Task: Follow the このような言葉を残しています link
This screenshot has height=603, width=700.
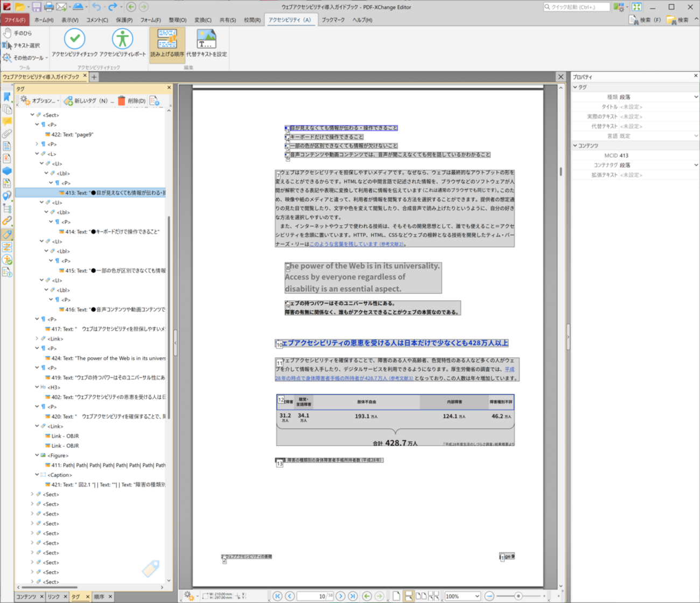Action: coord(356,244)
